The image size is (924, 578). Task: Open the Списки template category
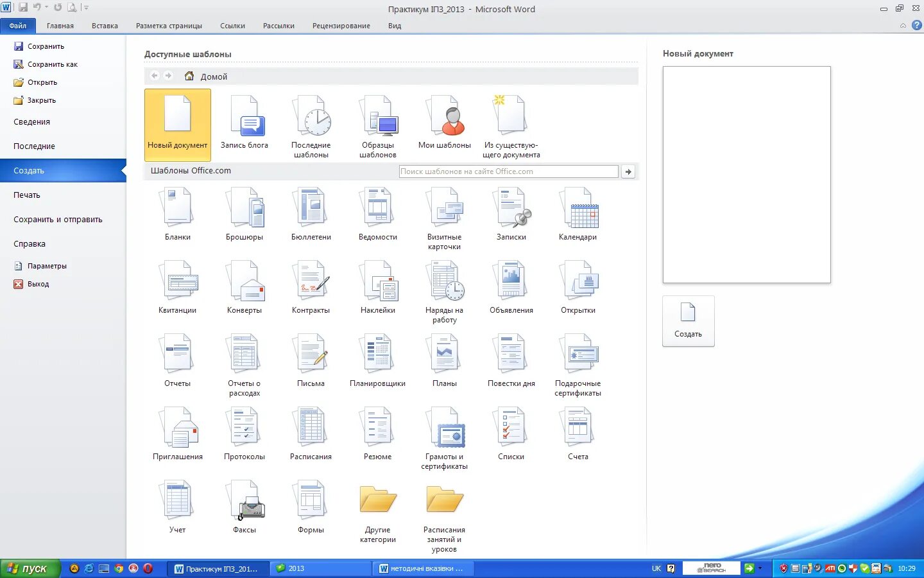[x=511, y=434]
